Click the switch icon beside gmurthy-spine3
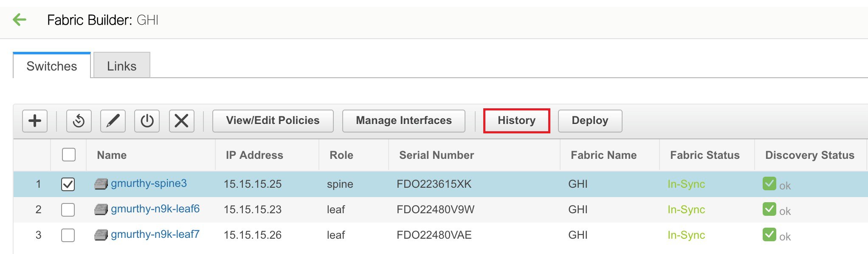Screen dimensions: 868x254 [101, 184]
